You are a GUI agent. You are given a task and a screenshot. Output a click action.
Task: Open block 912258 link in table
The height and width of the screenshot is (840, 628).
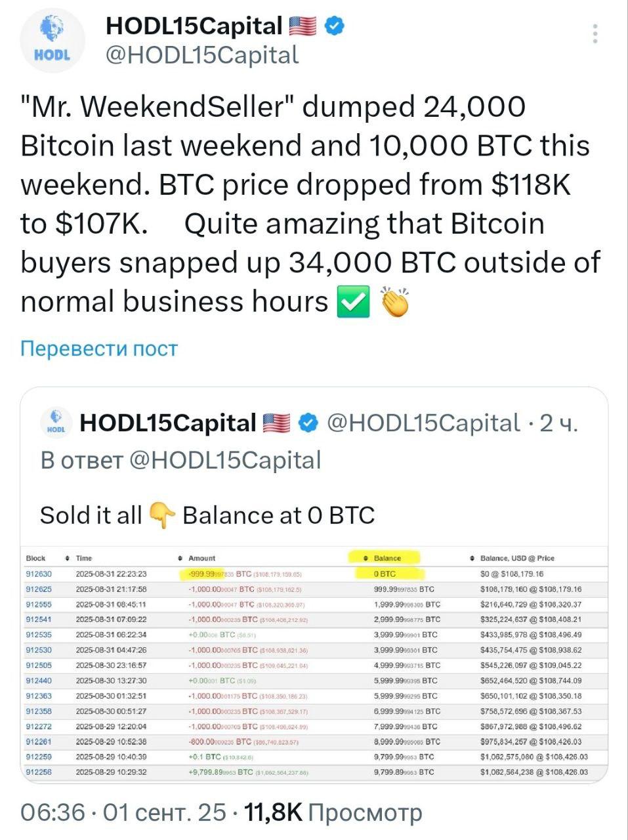(x=39, y=772)
